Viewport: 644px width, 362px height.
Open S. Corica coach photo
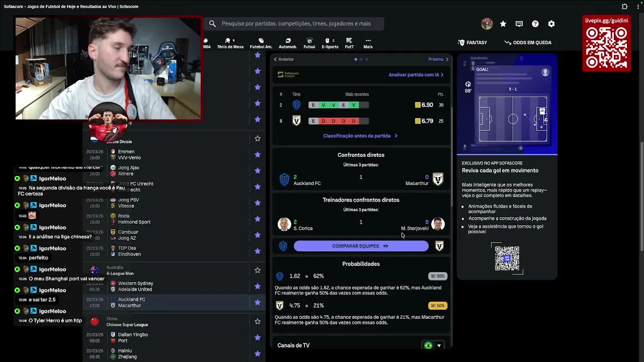(284, 224)
